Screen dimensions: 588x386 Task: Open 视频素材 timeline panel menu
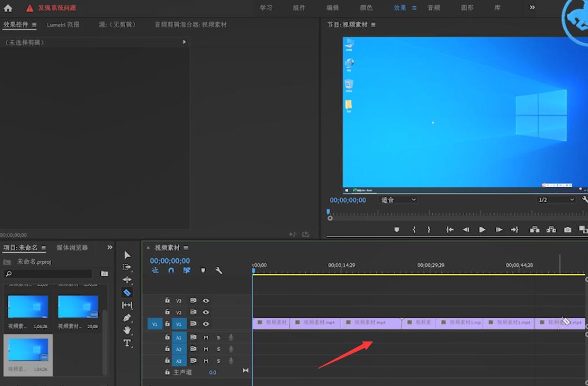click(185, 248)
